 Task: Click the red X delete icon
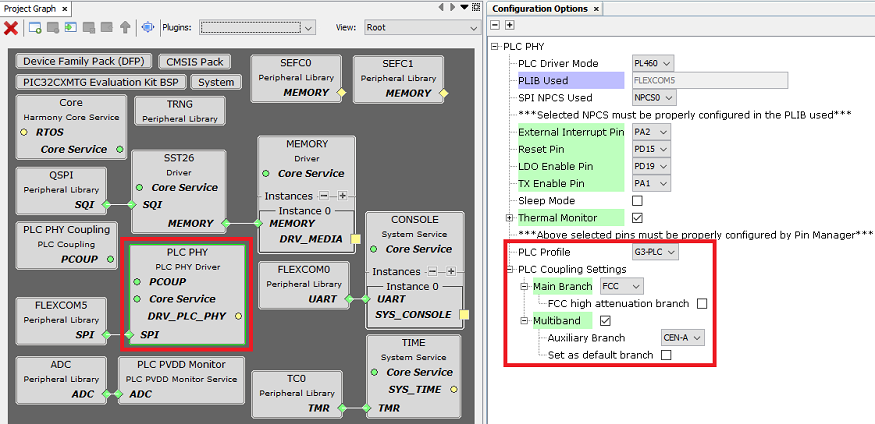pos(11,28)
